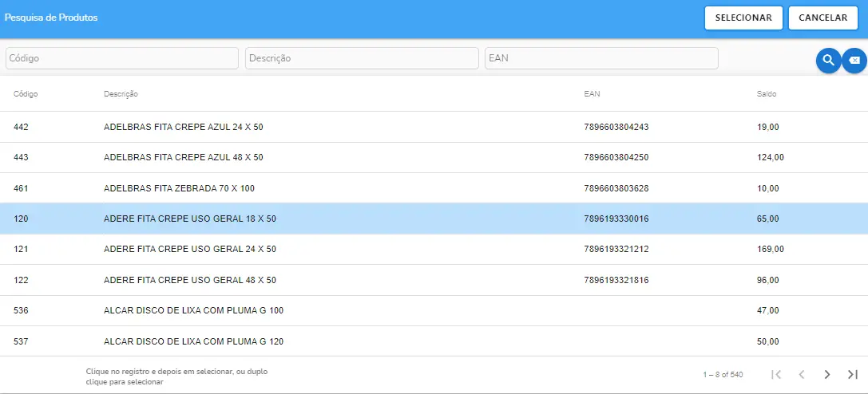The image size is (868, 394).
Task: Click product code 461
Action: click(21, 188)
